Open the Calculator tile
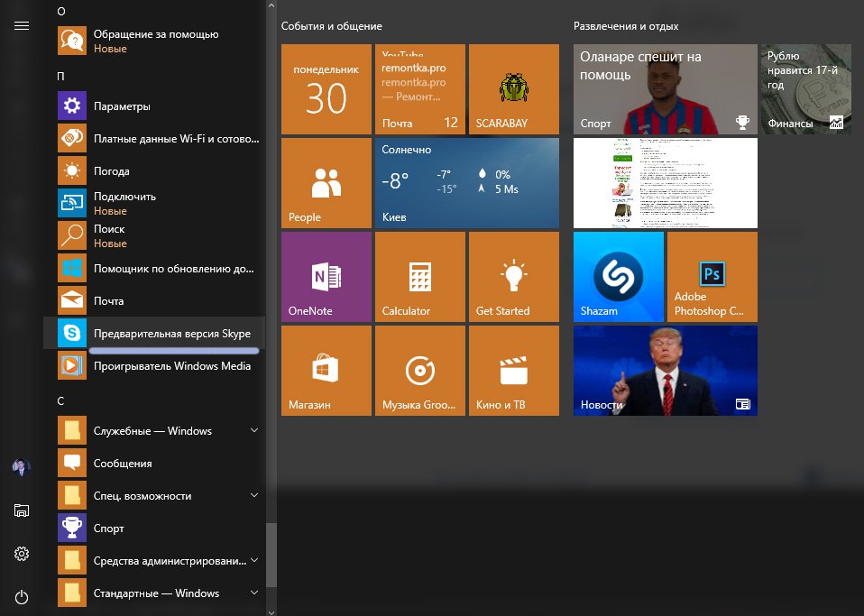Screen dimensions: 864x616 pos(420,277)
